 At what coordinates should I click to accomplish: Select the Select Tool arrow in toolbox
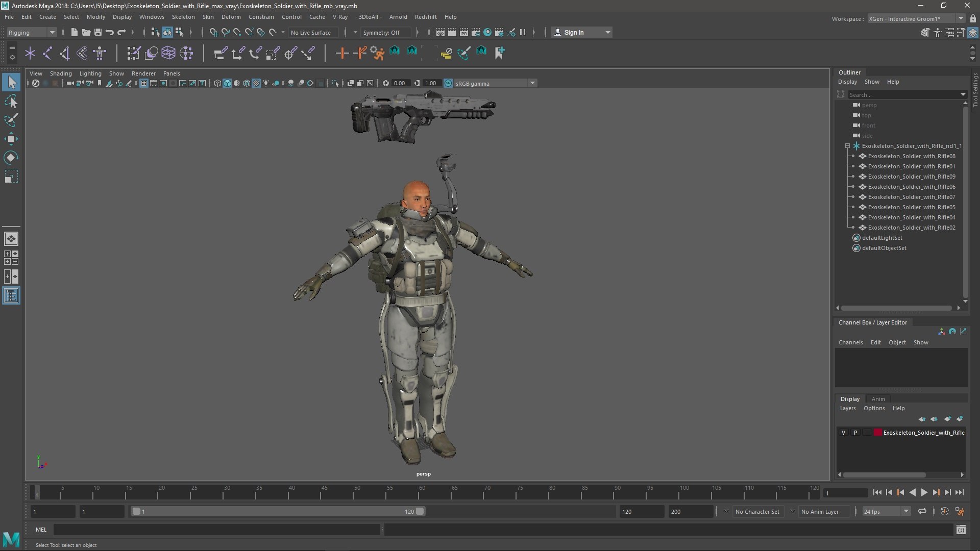tap(11, 82)
